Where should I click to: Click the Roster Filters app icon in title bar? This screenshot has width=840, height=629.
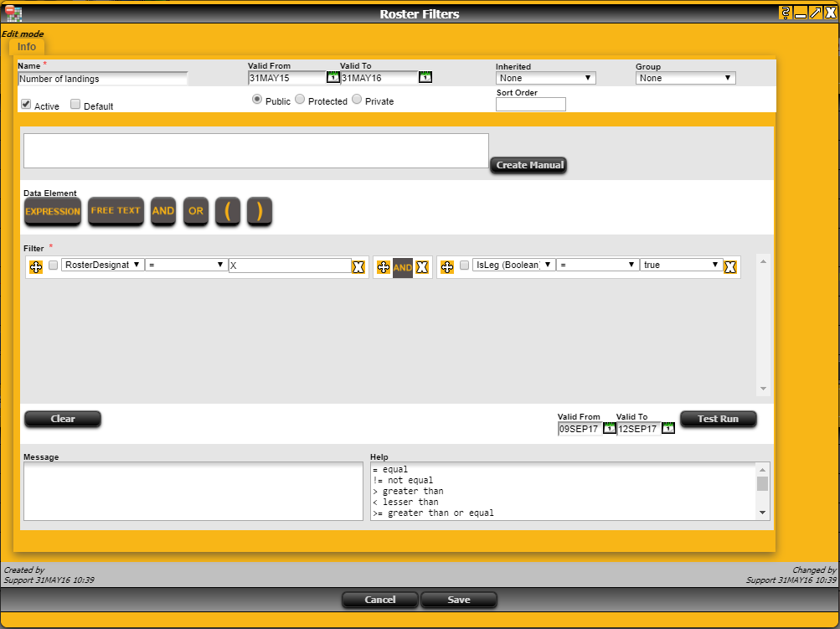13,13
